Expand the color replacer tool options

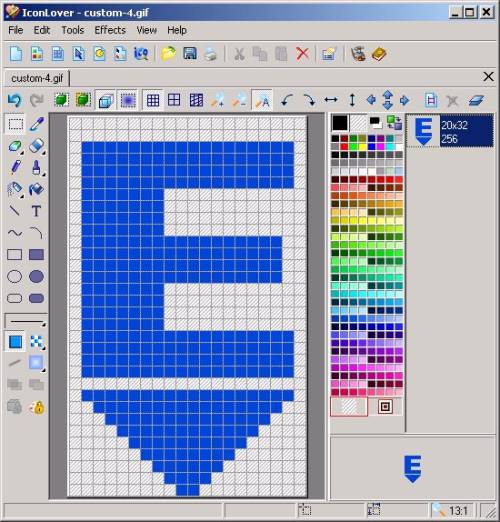[x=22, y=153]
